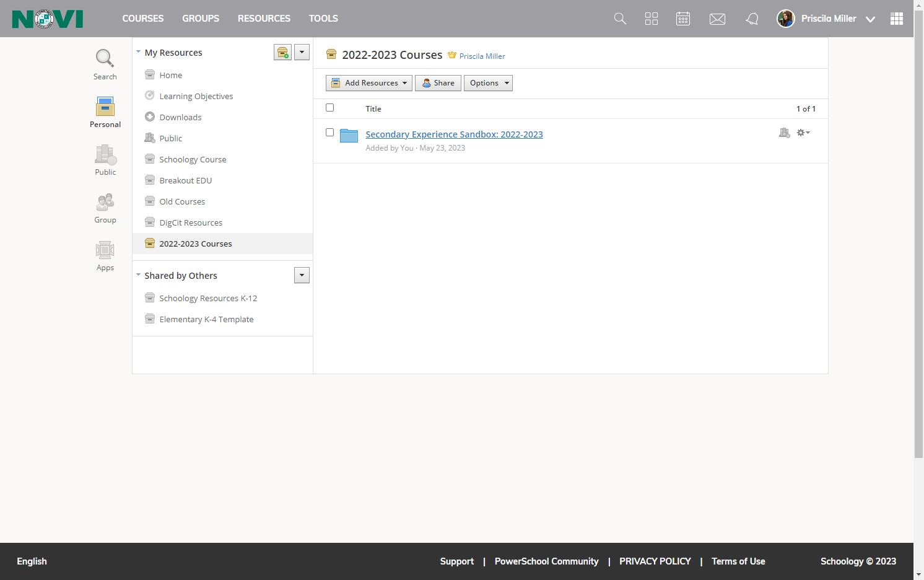This screenshot has height=580, width=924.
Task: Click the Title column header
Action: 373,109
